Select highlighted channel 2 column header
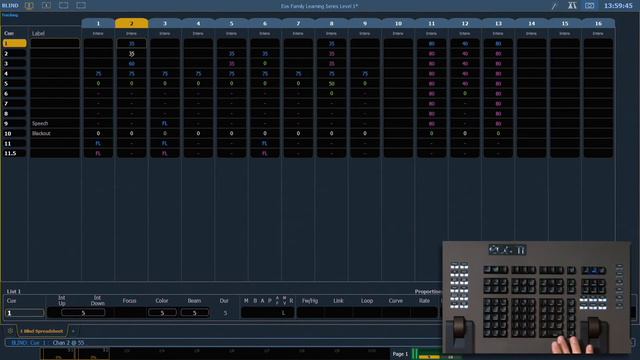640x360 pixels. [131, 24]
